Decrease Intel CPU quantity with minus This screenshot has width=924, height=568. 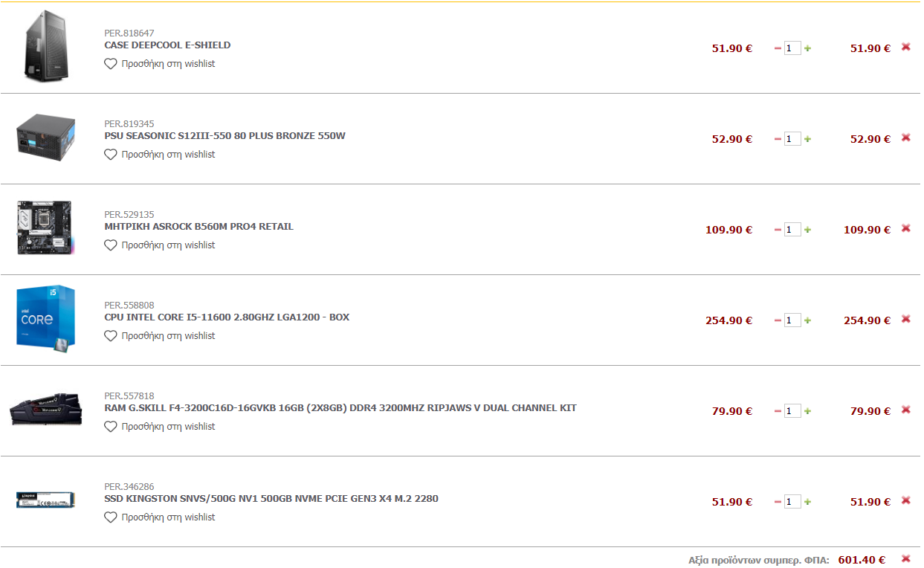778,320
